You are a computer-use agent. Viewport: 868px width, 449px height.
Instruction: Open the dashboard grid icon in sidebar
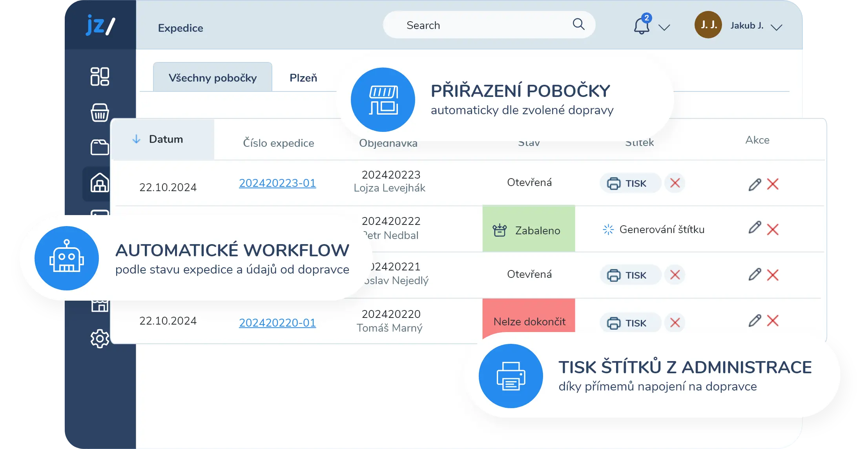click(100, 77)
